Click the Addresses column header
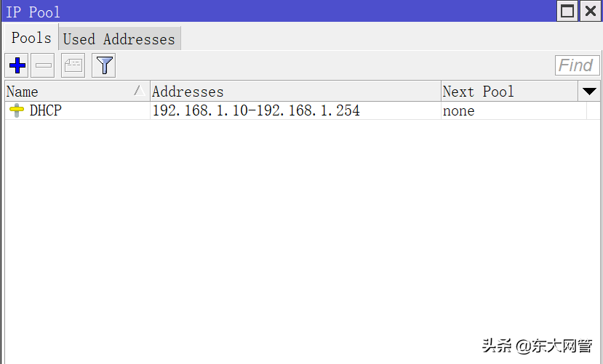 click(295, 92)
